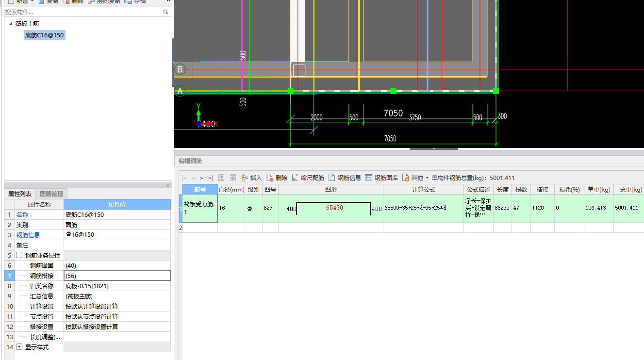Move rebar row up icon
Viewport: 644px width, 360px height.
click(x=221, y=178)
